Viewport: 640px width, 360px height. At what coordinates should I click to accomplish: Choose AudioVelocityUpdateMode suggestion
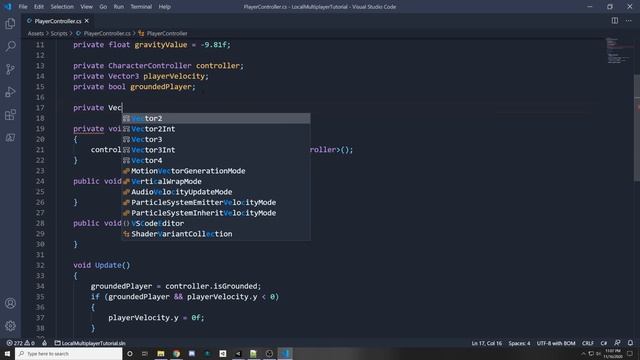(x=216, y=192)
